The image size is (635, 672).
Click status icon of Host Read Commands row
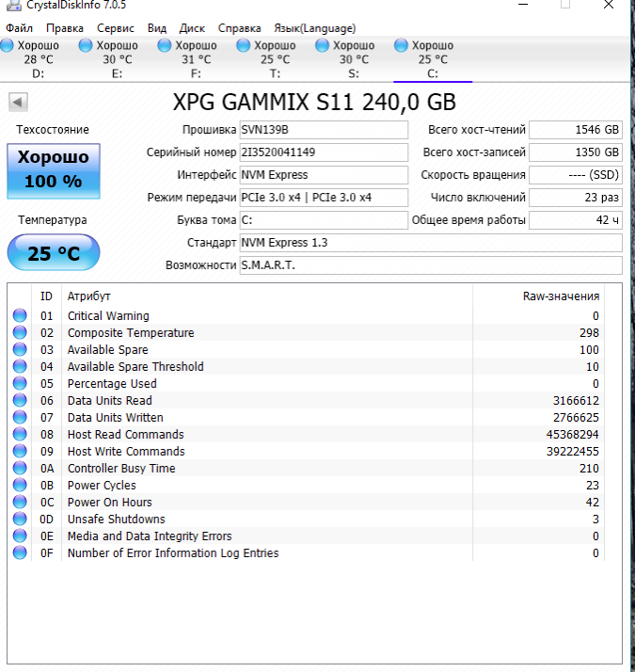[20, 434]
